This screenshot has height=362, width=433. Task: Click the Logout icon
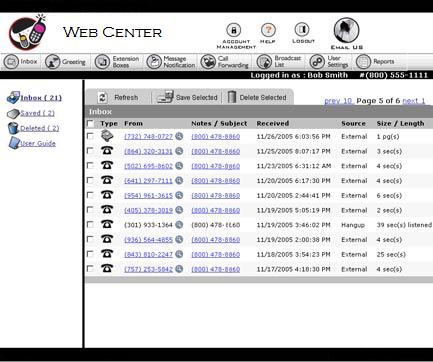pyautogui.click(x=302, y=29)
